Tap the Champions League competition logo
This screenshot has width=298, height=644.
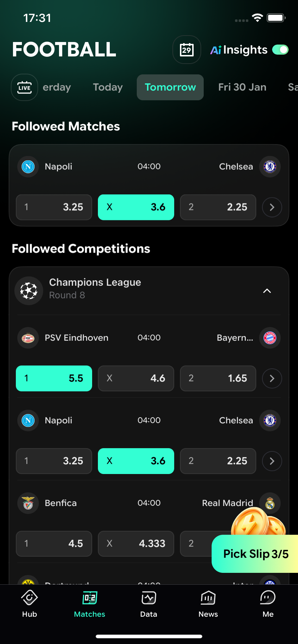click(x=29, y=290)
